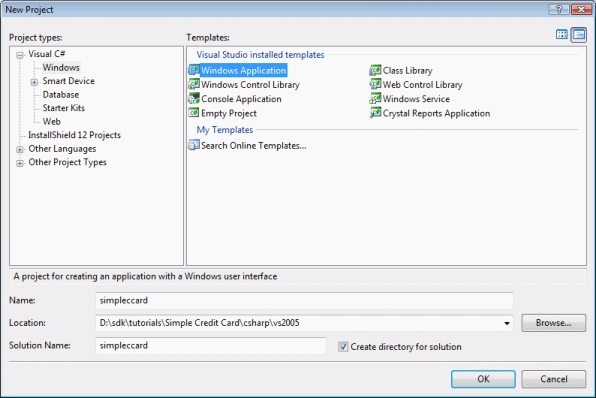Collapse the Visual C# tree node
This screenshot has height=398, width=596.
[20, 55]
